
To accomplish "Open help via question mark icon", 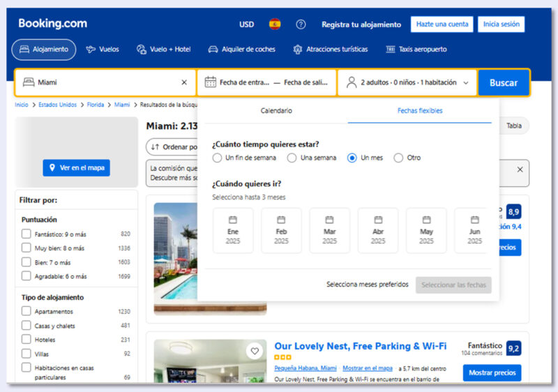I will point(301,24).
